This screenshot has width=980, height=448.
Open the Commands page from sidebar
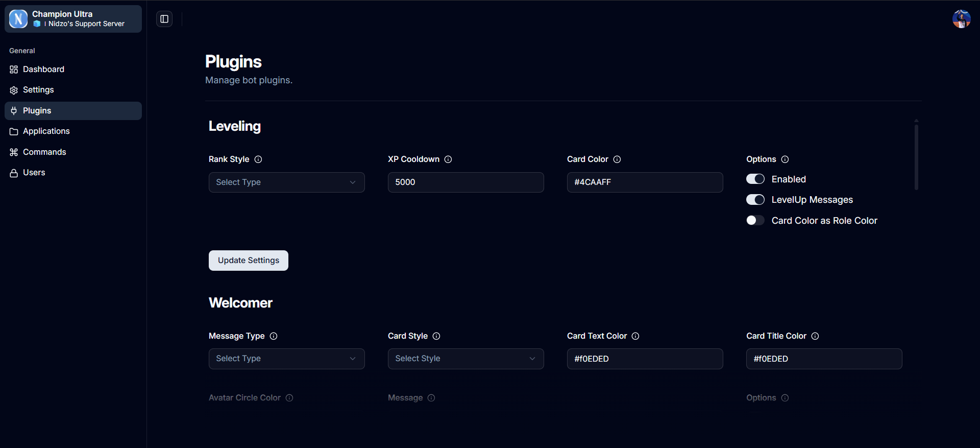click(44, 152)
